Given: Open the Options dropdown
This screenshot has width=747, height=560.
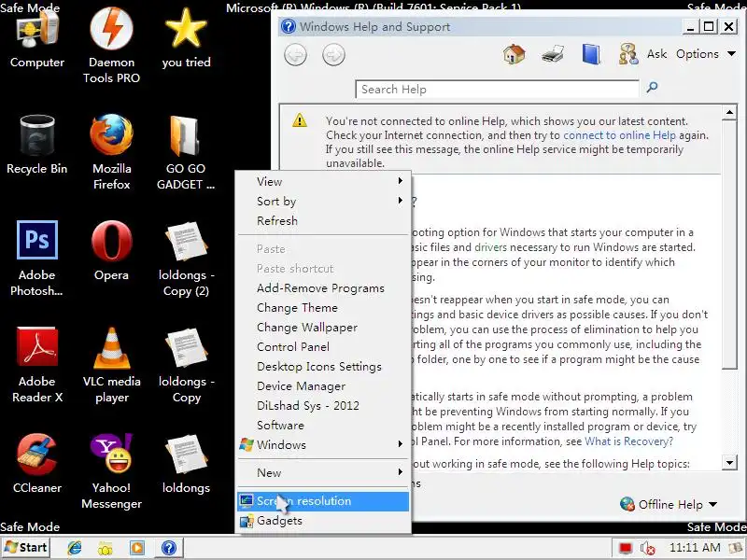Looking at the screenshot, I should [706, 54].
